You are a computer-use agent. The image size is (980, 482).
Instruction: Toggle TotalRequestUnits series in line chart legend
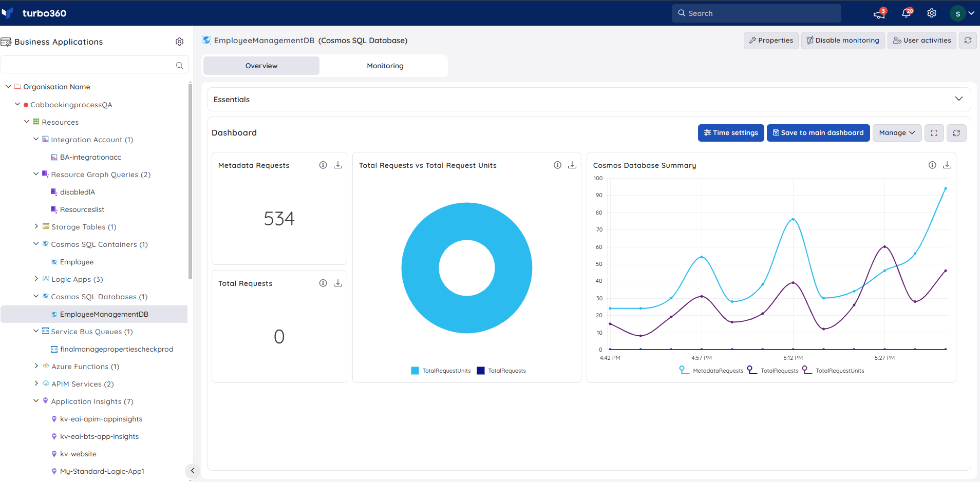[x=833, y=370]
